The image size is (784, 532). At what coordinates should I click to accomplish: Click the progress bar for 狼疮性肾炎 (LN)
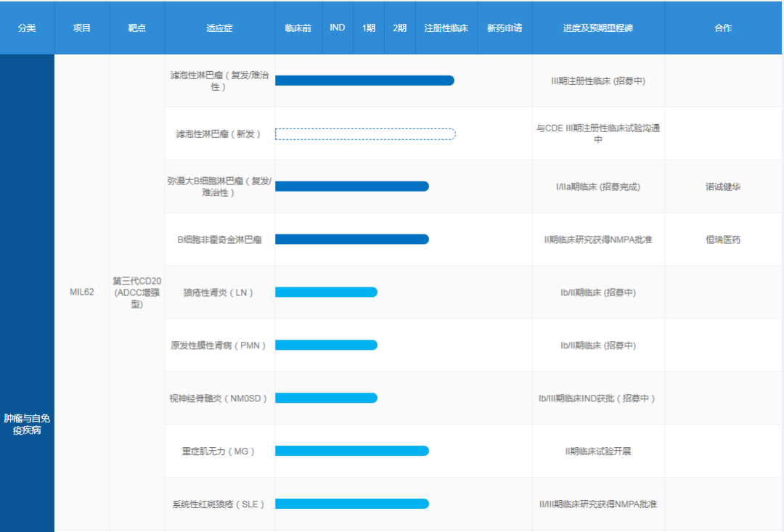point(326,292)
